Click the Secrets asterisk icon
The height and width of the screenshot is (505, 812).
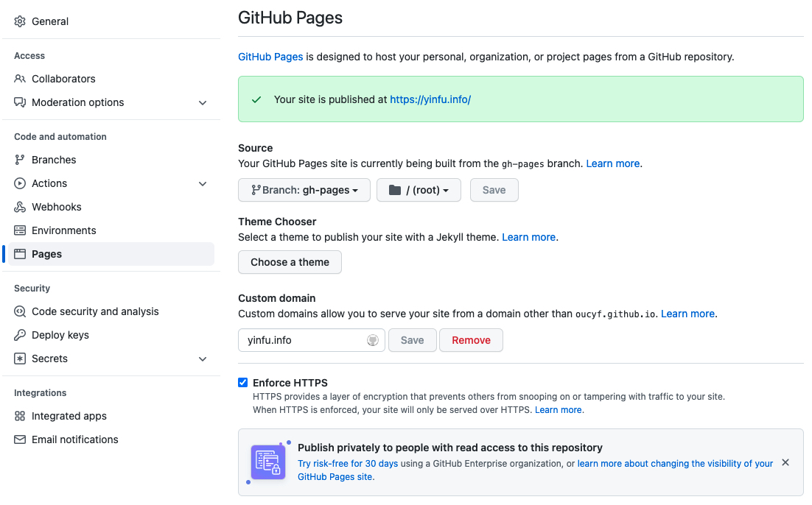pos(20,359)
